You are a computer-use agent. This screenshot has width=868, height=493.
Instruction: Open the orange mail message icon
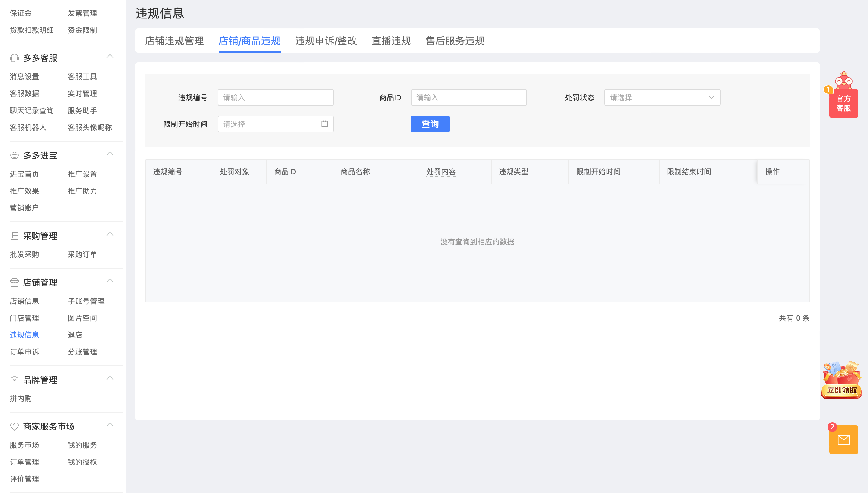(843, 439)
